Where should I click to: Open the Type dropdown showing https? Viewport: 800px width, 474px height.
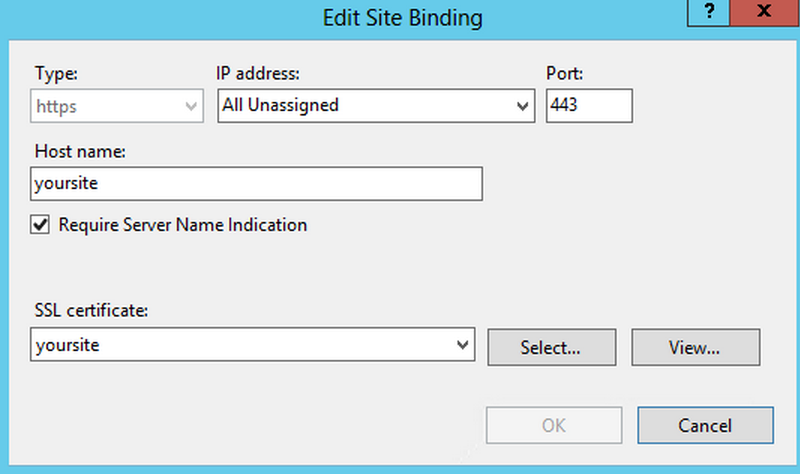point(117,105)
